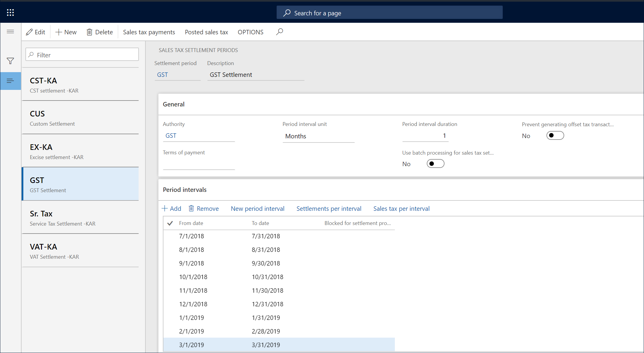Click the Settlement period GST link
The width and height of the screenshot is (644, 353).
(x=163, y=75)
